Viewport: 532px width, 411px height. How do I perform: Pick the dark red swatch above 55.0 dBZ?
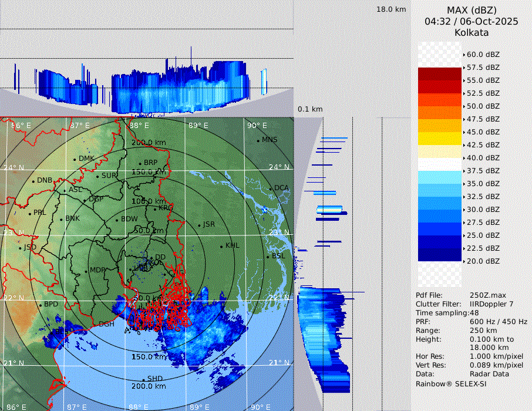pos(440,74)
